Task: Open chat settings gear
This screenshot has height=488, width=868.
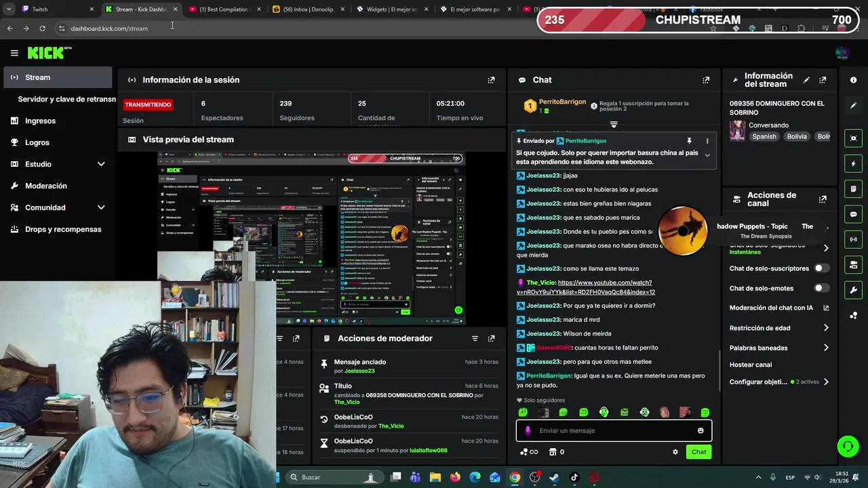Action: click(x=675, y=452)
